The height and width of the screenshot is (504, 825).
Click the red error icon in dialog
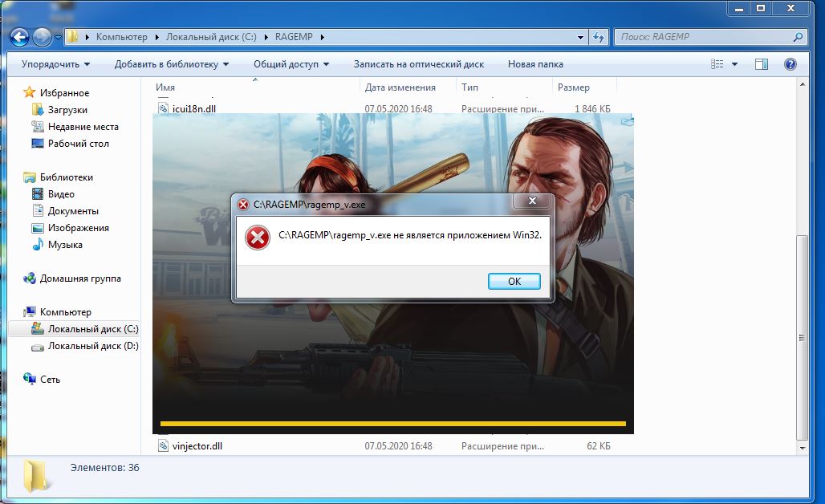[258, 238]
